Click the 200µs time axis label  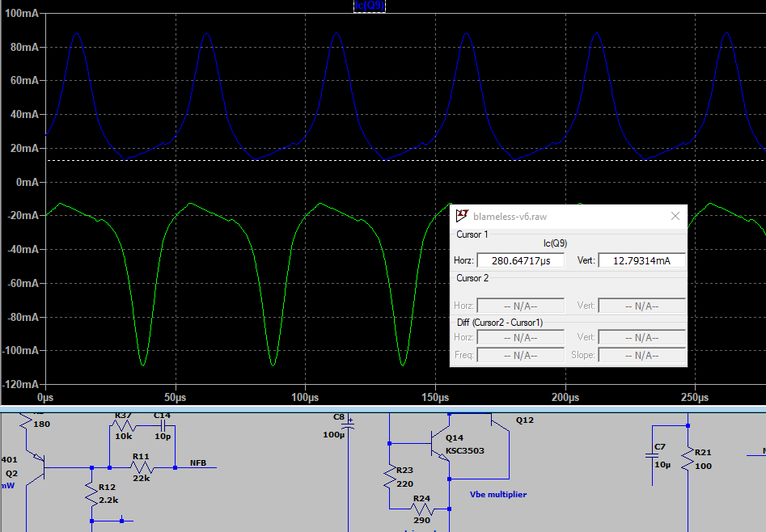565,397
